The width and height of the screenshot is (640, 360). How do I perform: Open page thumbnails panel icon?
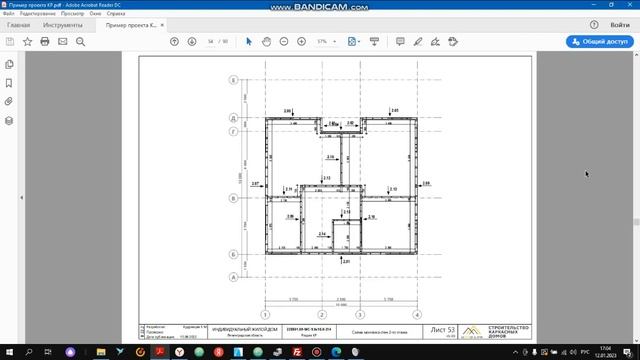(9, 64)
